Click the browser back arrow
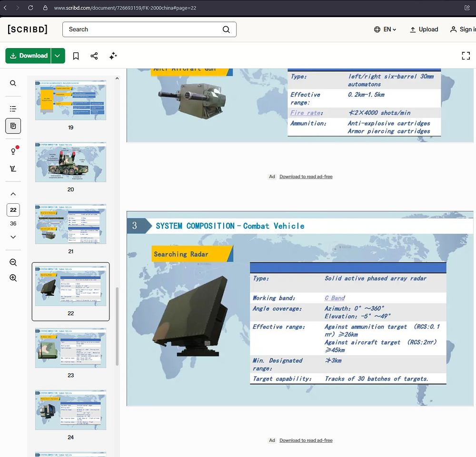Viewport: 476px width, 457px height. pos(5,8)
